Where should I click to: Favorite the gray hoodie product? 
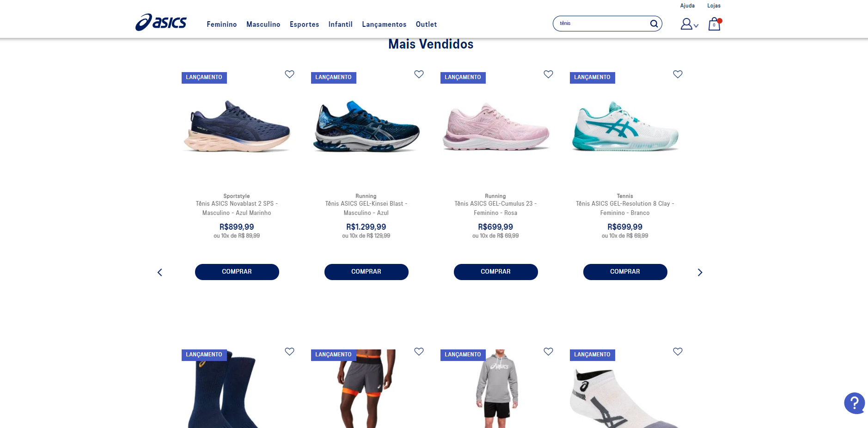point(548,351)
